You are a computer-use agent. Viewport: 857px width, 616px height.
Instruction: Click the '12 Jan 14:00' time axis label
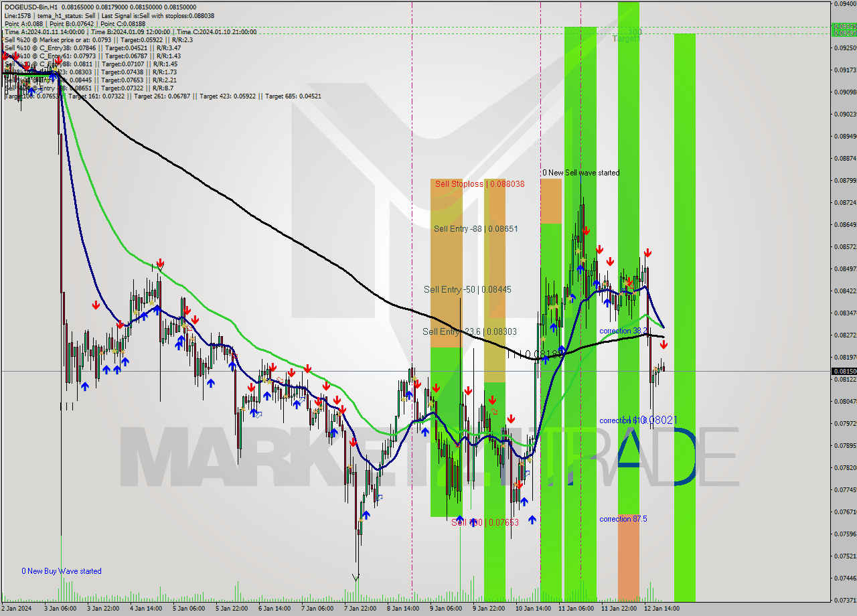pos(661,609)
